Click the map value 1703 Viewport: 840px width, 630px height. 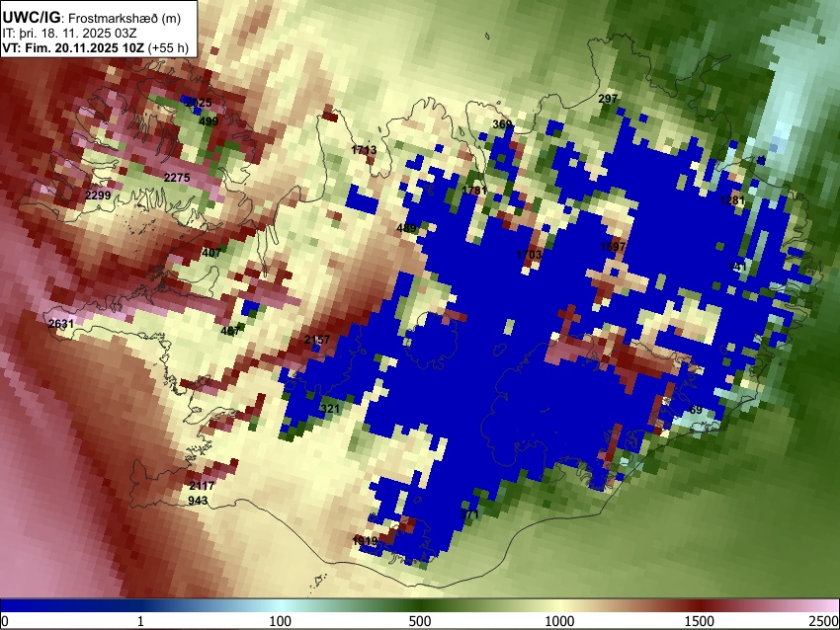click(x=529, y=255)
